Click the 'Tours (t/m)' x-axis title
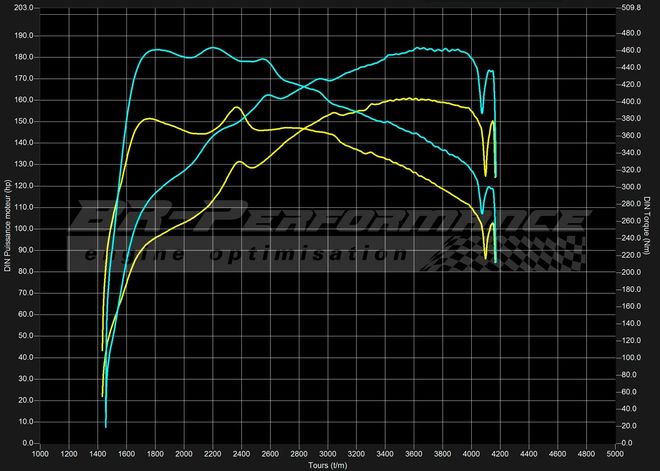660x471 pixels. 327,465
